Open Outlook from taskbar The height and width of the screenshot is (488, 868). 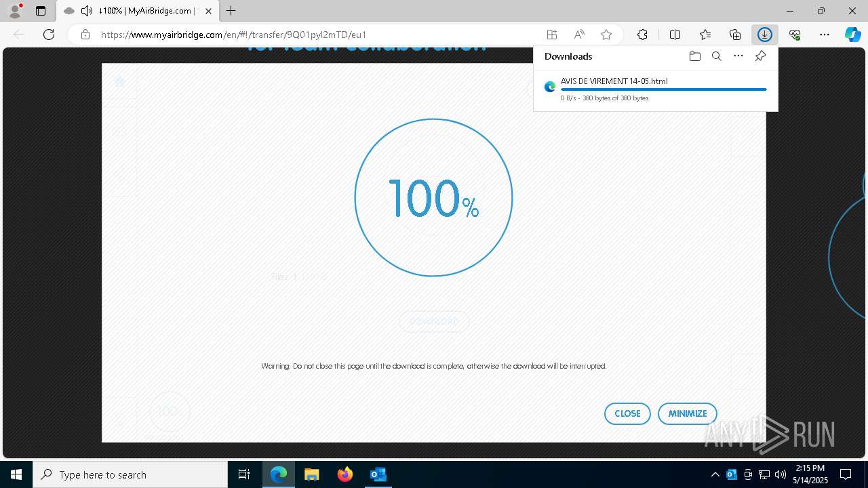378,474
